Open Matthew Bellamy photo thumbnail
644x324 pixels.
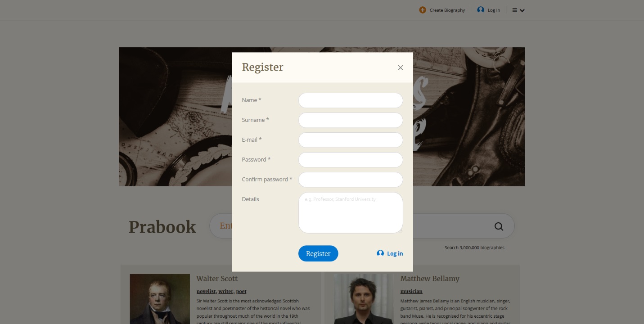(x=364, y=299)
